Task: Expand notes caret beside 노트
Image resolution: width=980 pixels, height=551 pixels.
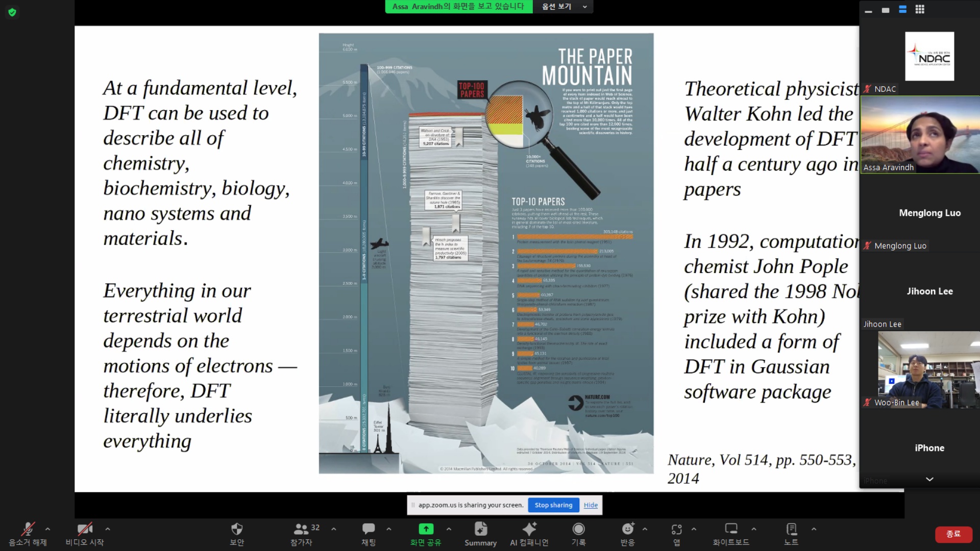Action: (x=814, y=529)
